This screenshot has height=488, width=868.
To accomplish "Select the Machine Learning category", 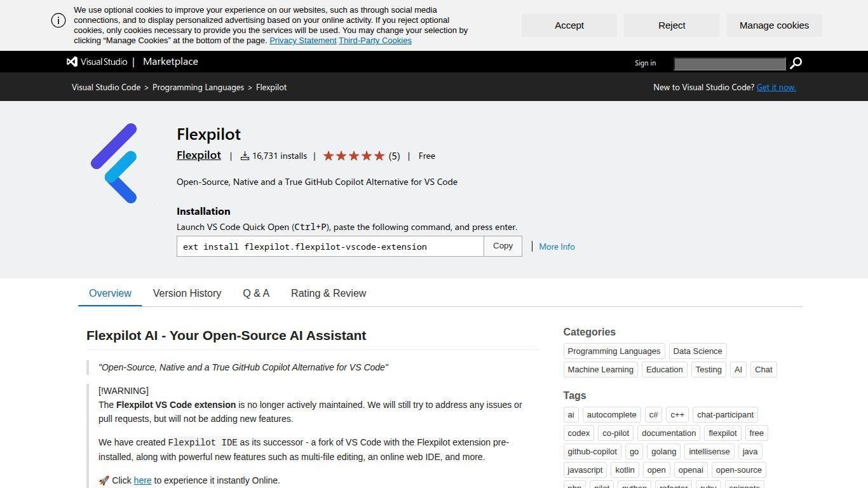I will click(x=600, y=370).
